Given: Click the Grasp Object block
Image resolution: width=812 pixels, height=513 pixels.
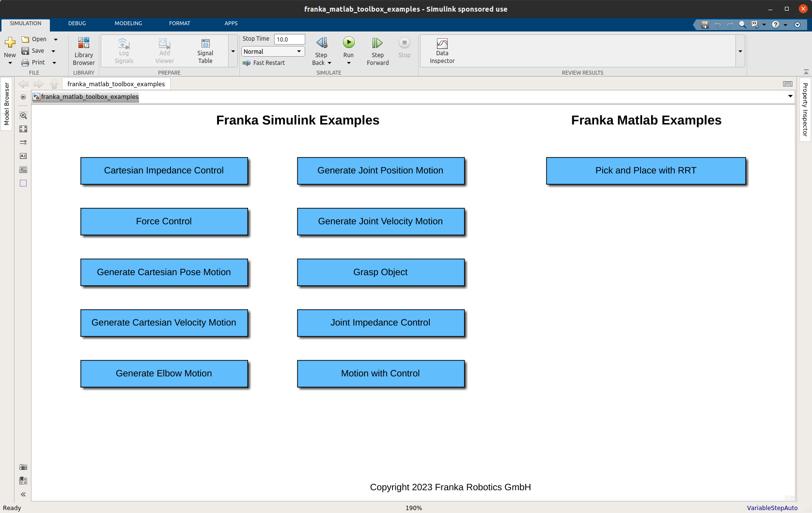Looking at the screenshot, I should (x=381, y=272).
